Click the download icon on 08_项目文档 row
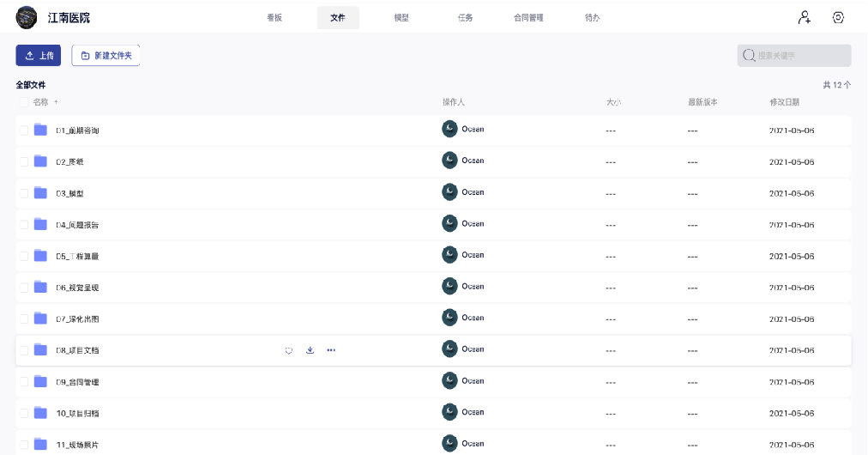868x455 pixels. 310,350
